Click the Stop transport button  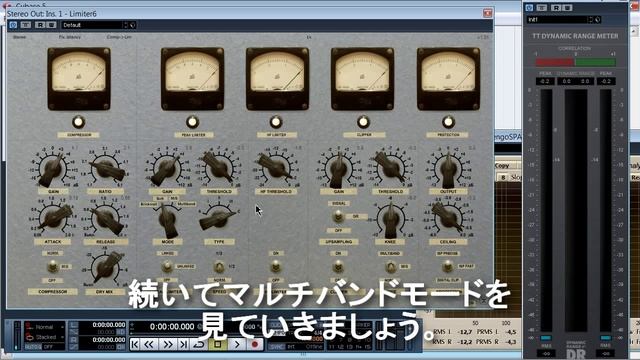[218, 344]
